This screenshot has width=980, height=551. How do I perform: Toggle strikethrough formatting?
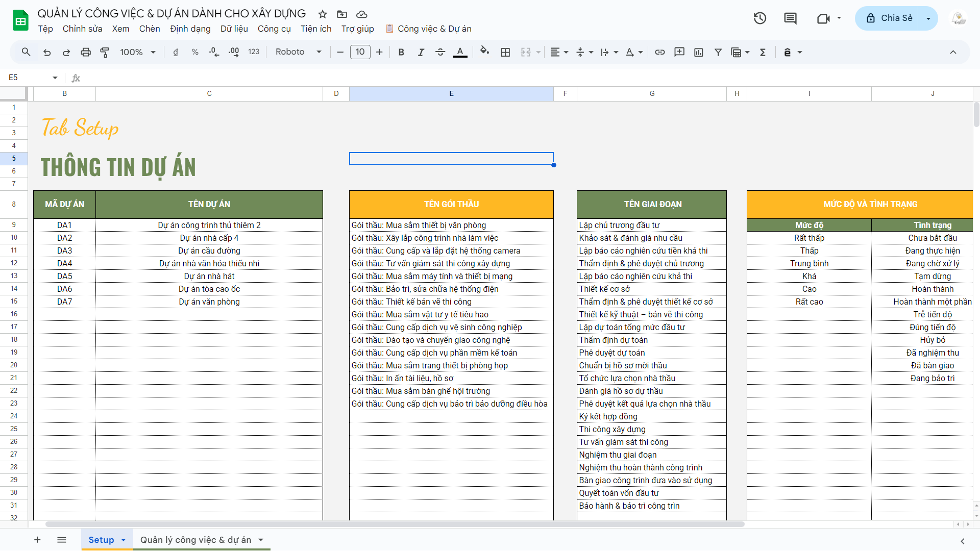[x=440, y=52]
